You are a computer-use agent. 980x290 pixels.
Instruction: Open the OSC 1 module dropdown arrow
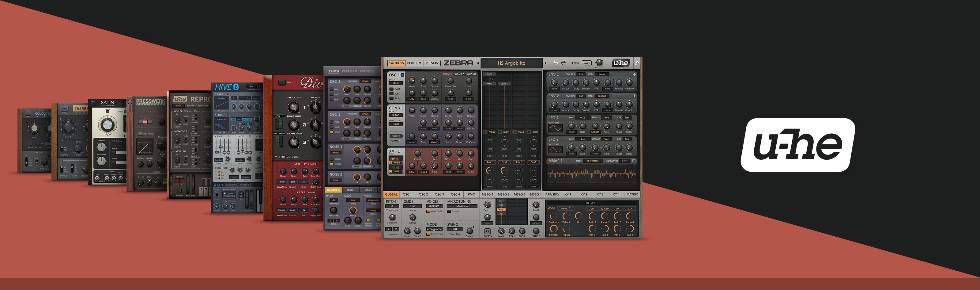(x=402, y=75)
